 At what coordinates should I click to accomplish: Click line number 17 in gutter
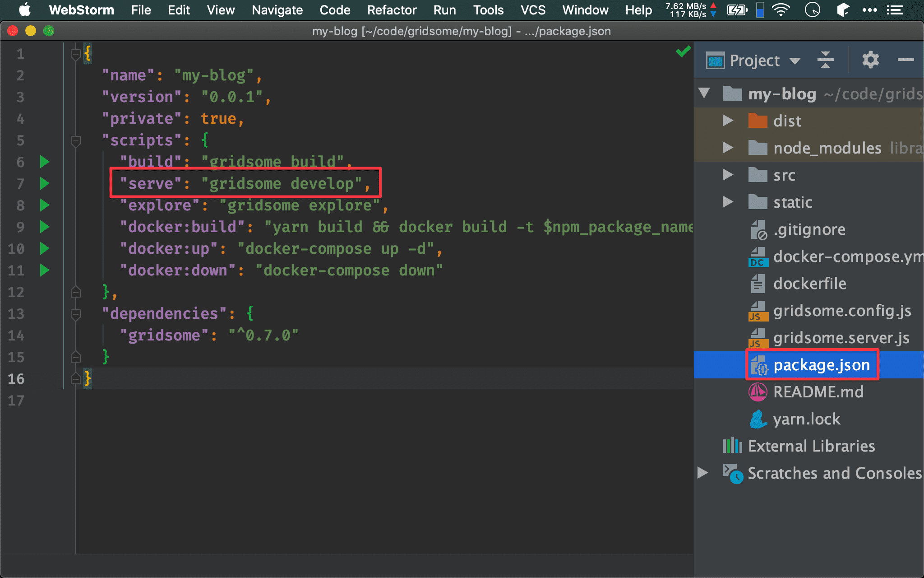click(16, 400)
